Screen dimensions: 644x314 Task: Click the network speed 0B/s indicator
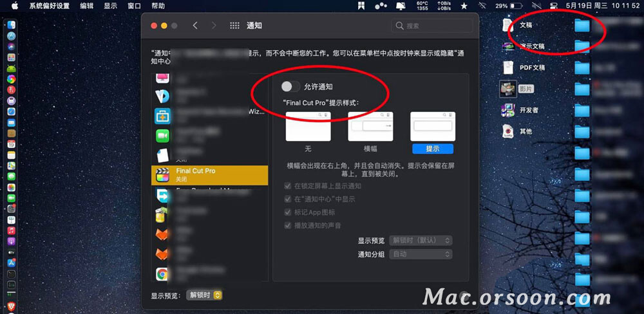444,6
